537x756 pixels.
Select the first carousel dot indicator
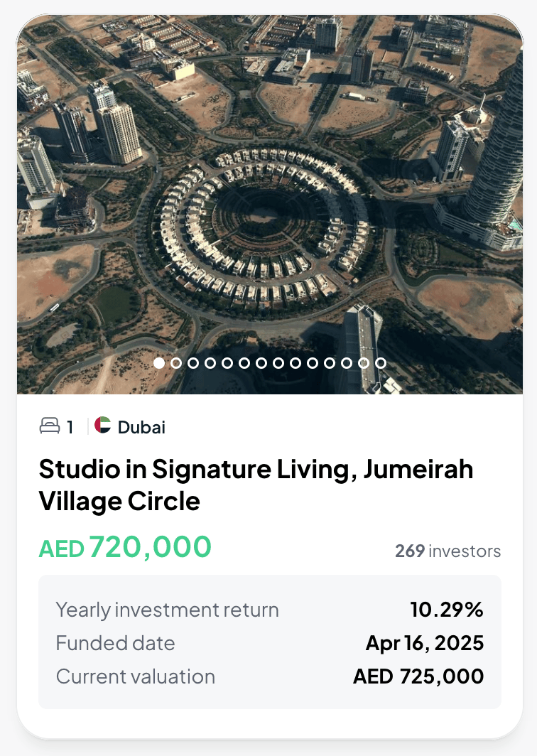(x=159, y=363)
